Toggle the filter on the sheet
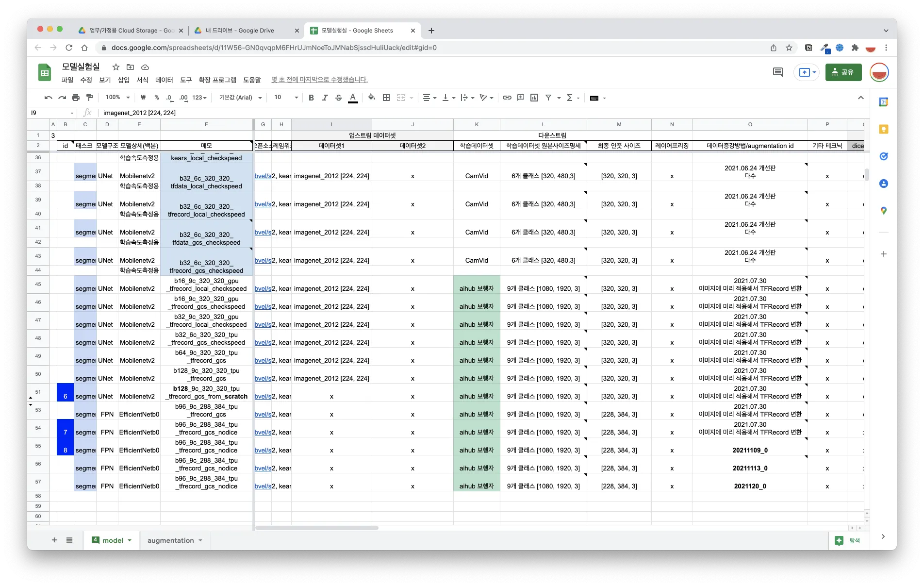This screenshot has width=924, height=586. coord(548,98)
